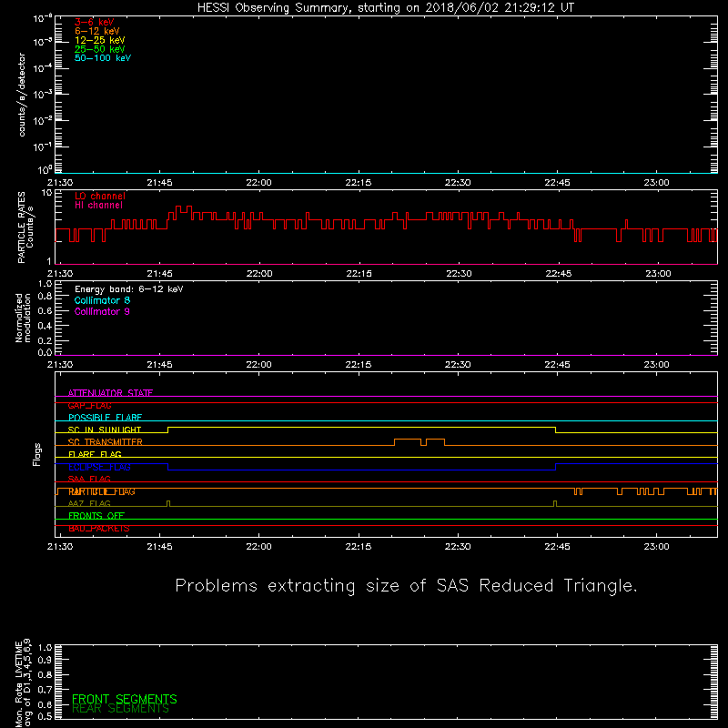This screenshot has height=728, width=728.
Task: Click the GAP_FLAG label
Action: pos(89,405)
